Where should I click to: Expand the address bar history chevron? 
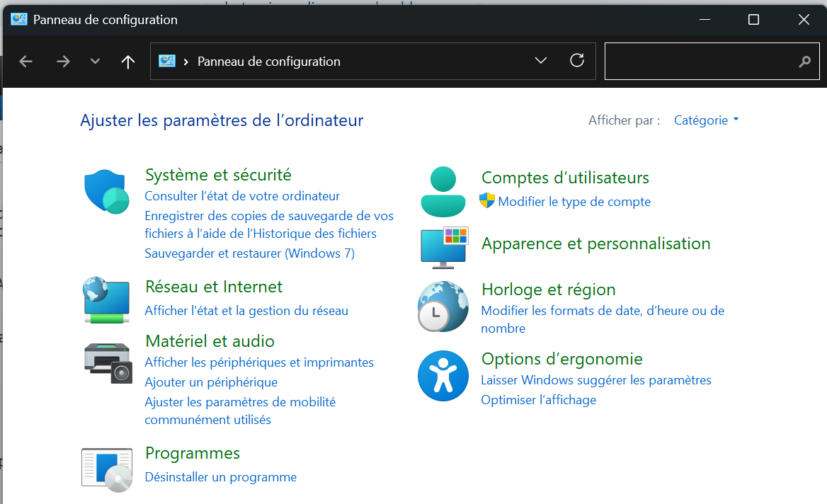(x=541, y=61)
